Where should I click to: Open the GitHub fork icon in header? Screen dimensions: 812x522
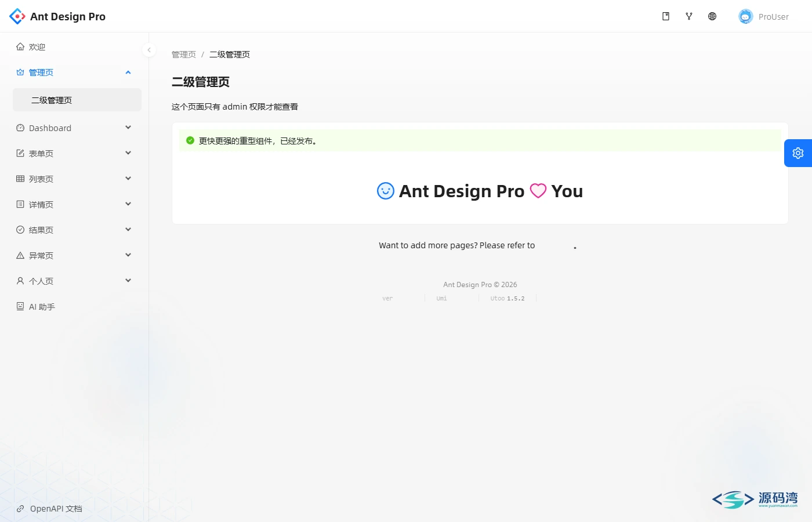689,16
